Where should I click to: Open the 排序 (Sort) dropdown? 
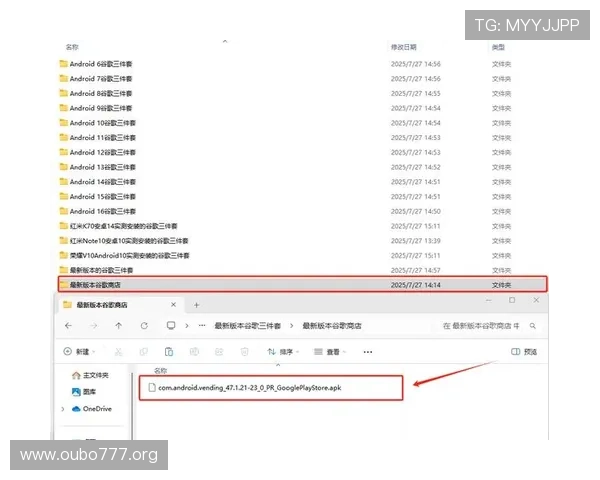[x=283, y=352]
